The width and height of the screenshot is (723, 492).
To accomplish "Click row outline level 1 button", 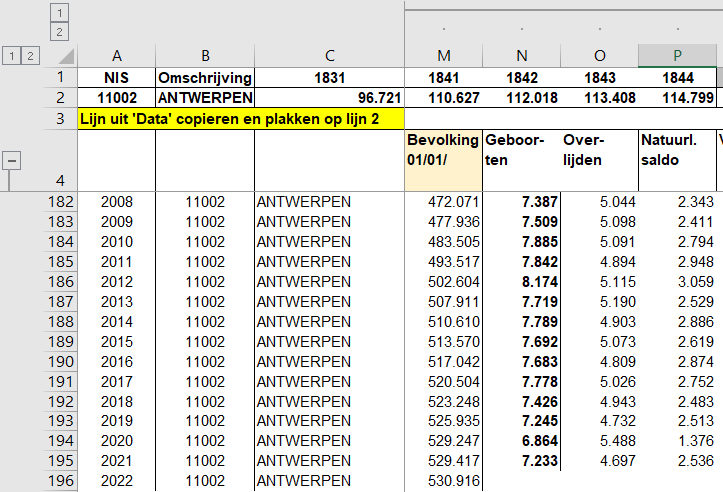I will (12, 56).
